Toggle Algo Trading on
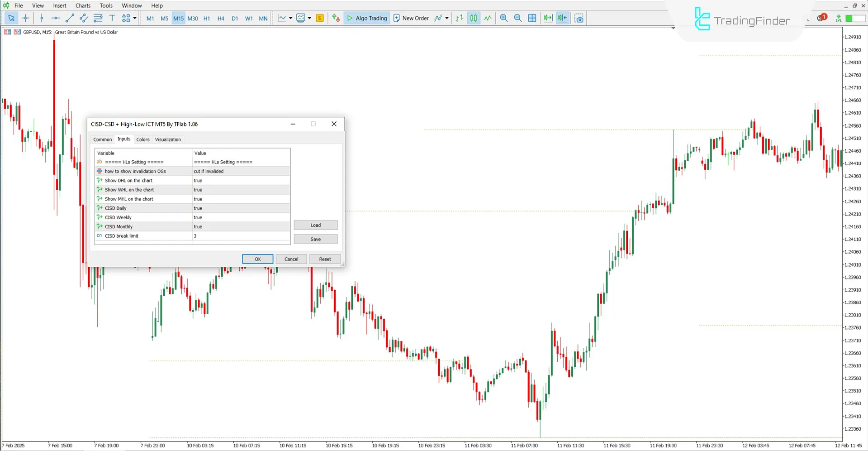The image size is (868, 451). pyautogui.click(x=367, y=18)
